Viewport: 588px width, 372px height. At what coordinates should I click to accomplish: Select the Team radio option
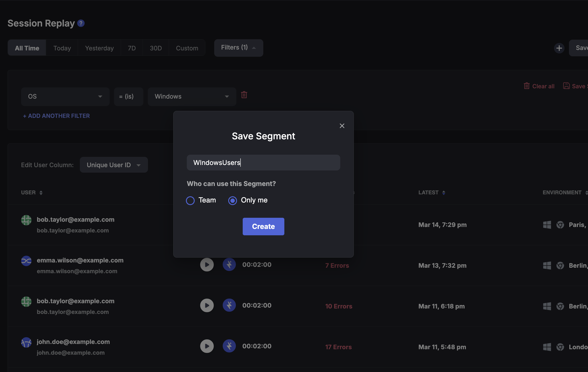pyautogui.click(x=190, y=200)
